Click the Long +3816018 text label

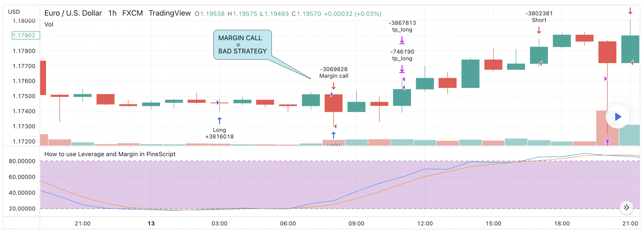(x=219, y=133)
